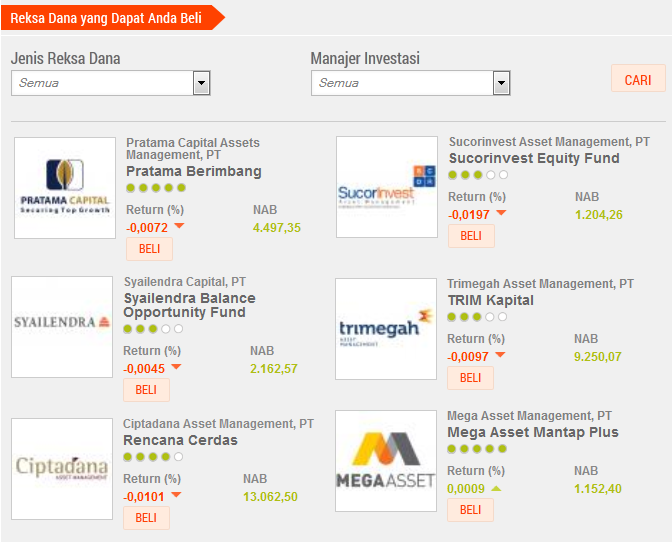Click BELI for Sucorinvest Equity Fund

click(x=471, y=235)
